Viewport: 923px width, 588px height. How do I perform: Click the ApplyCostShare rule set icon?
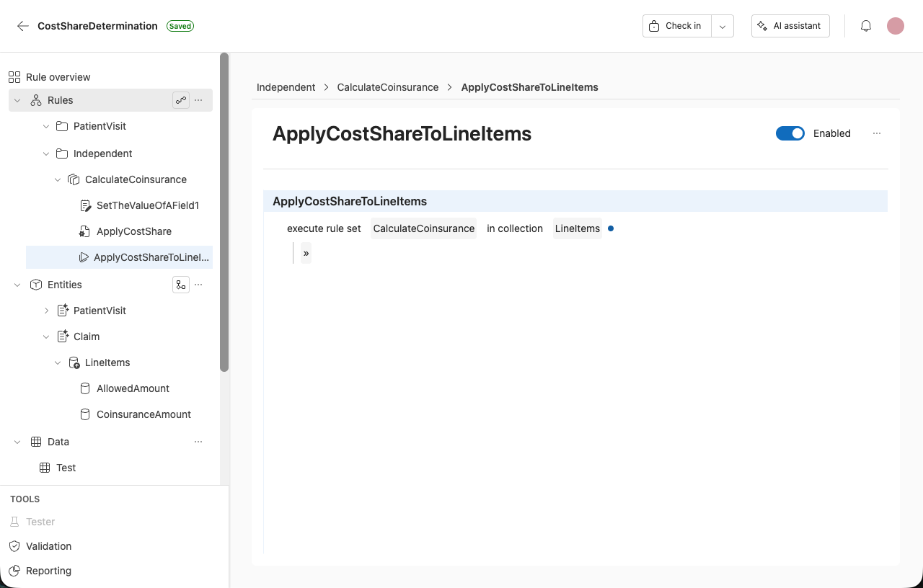click(85, 231)
